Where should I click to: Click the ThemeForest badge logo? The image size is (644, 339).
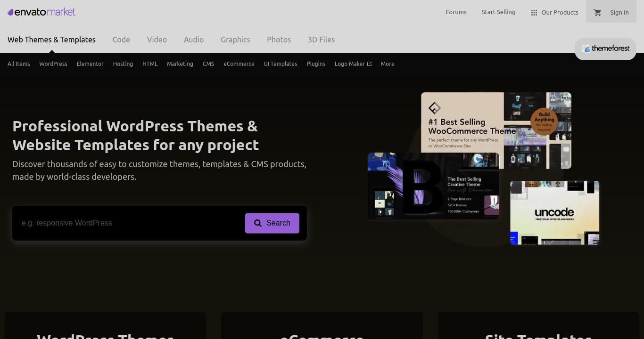tap(605, 48)
